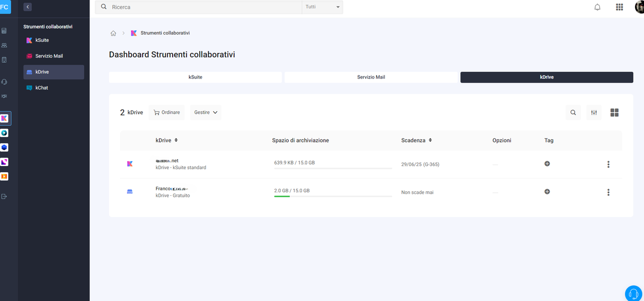Viewport: 644px width, 301px height.
Task: Select the kDrive tab
Action: point(546,77)
